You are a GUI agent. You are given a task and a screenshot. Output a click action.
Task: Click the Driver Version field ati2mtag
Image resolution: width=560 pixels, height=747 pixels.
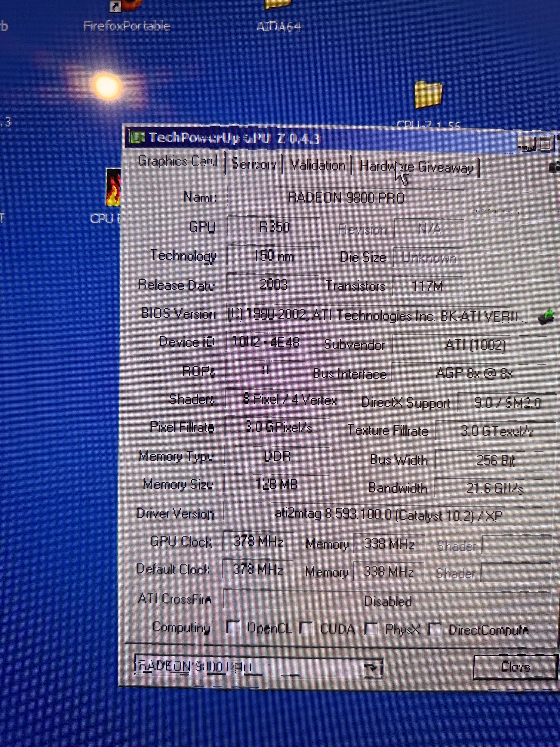389,515
